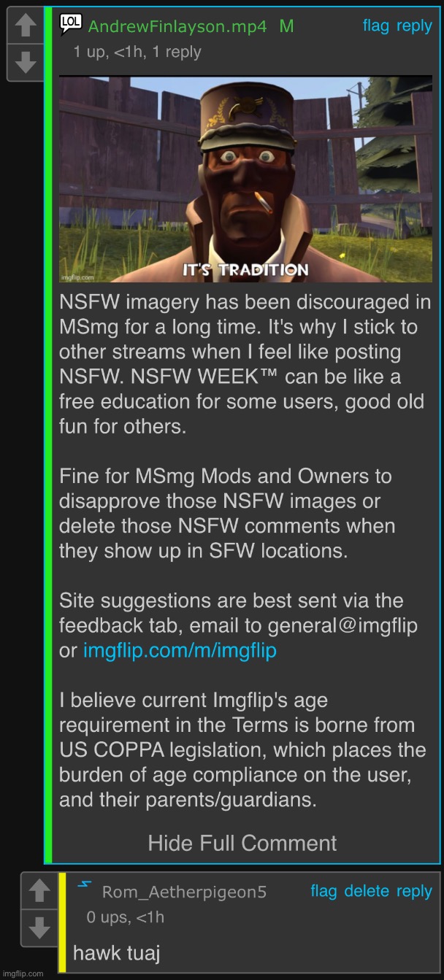Open the imgflip.com/m/imgflip link
444x980 pixels.
(x=180, y=650)
